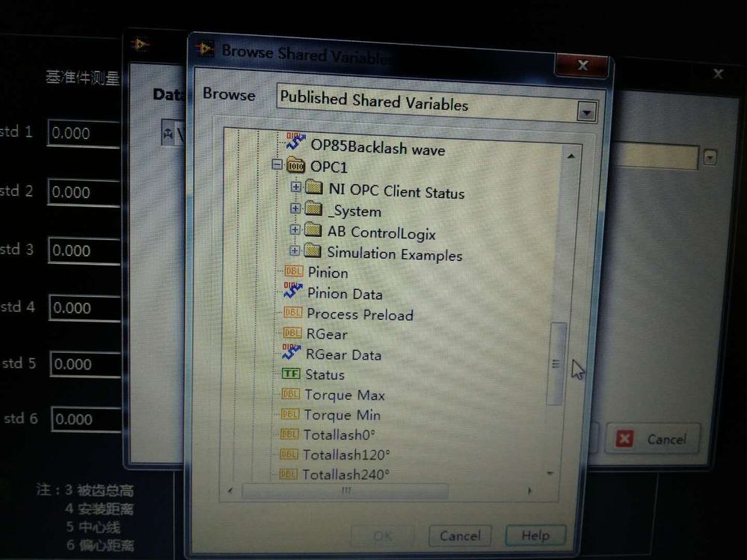The height and width of the screenshot is (560, 747).
Task: Select the Totallash240° variable
Action: click(x=346, y=475)
